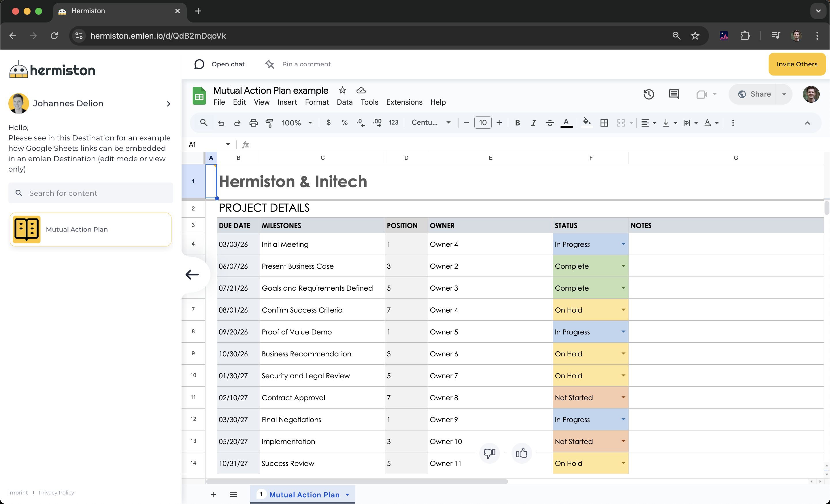Image resolution: width=830 pixels, height=504 pixels.
Task: Click the Invite Others button
Action: point(797,64)
